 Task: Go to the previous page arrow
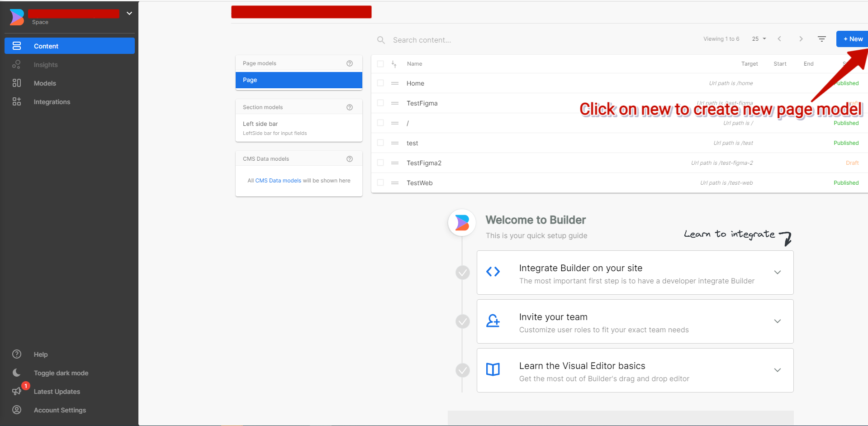pos(779,39)
